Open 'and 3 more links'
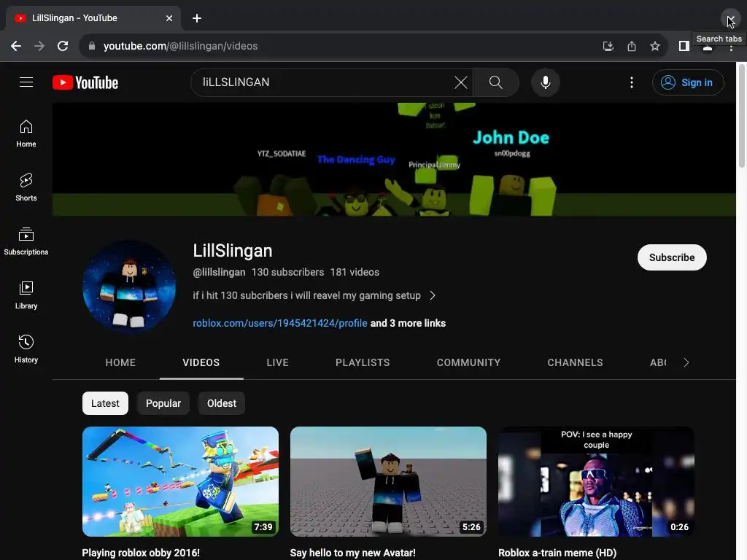Viewport: 747px width, 560px height. point(408,323)
